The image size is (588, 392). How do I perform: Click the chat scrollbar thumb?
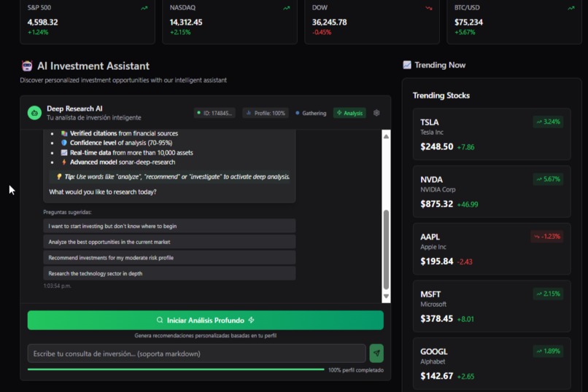click(386, 250)
